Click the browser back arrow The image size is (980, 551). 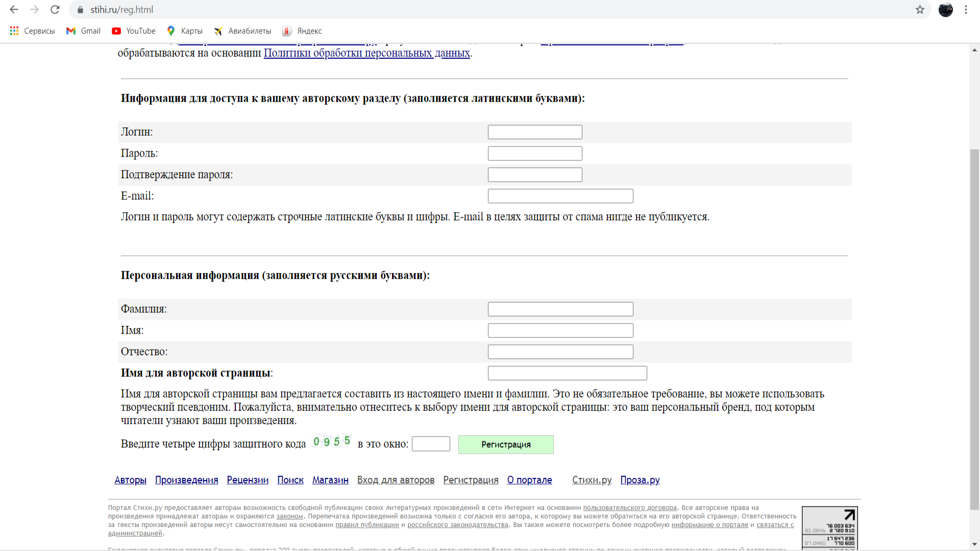coord(14,10)
